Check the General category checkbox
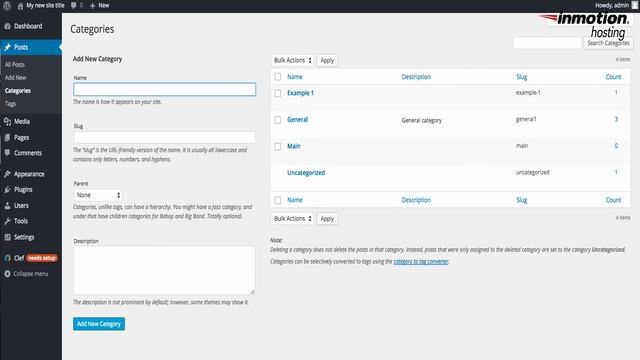Screen dimensions: 640x360 [278, 120]
